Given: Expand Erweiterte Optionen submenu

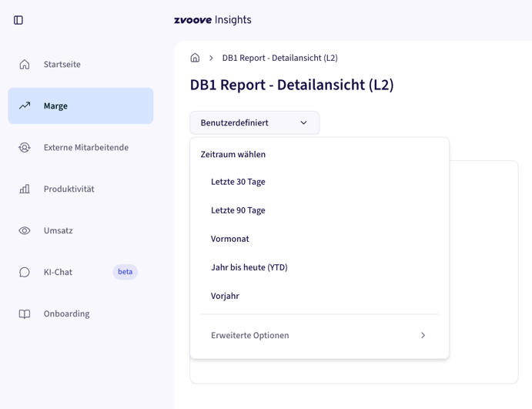Looking at the screenshot, I should click(250, 336).
